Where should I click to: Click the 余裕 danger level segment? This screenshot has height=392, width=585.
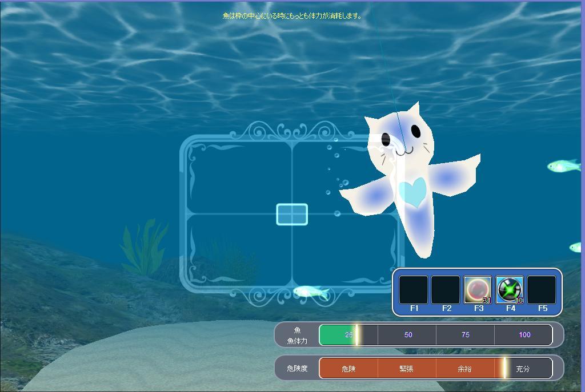465,369
